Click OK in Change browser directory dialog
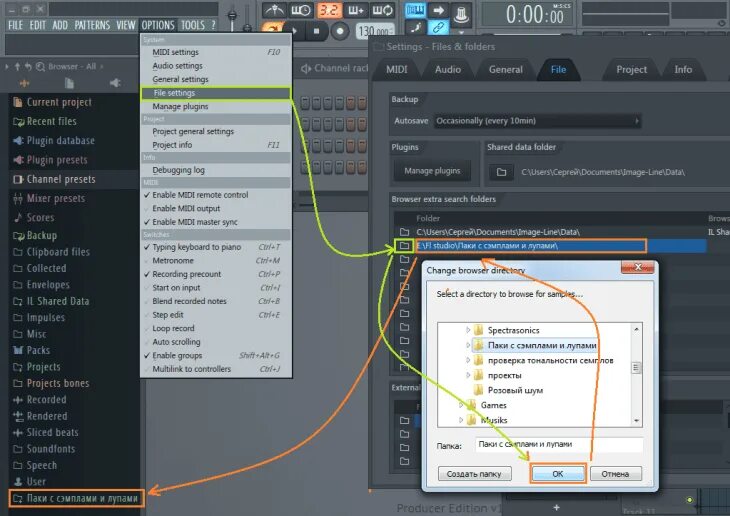Viewport: 730px width, 516px height. [558, 474]
